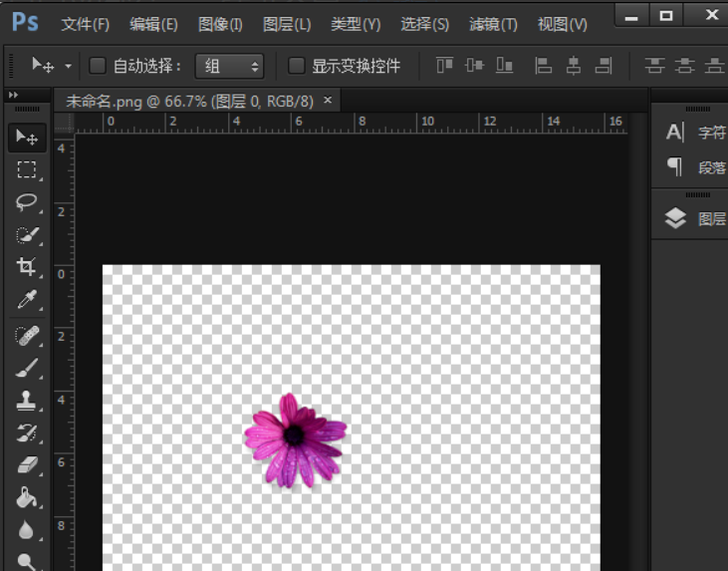The width and height of the screenshot is (728, 571).
Task: Select the Quick Selection tool
Action: tap(27, 234)
